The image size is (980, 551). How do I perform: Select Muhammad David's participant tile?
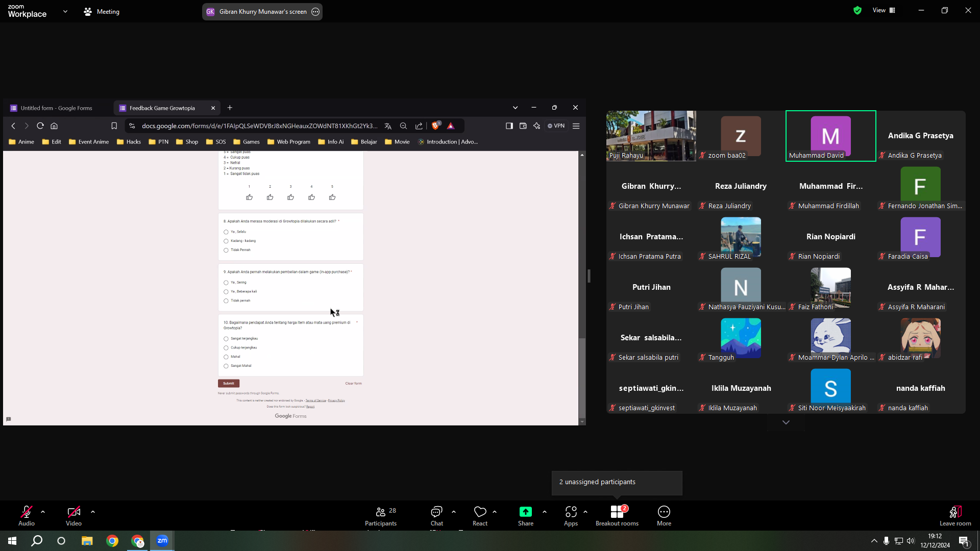831,136
